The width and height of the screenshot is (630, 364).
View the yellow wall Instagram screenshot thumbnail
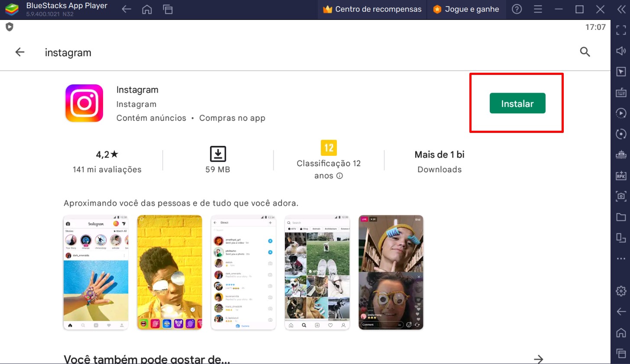tap(169, 272)
